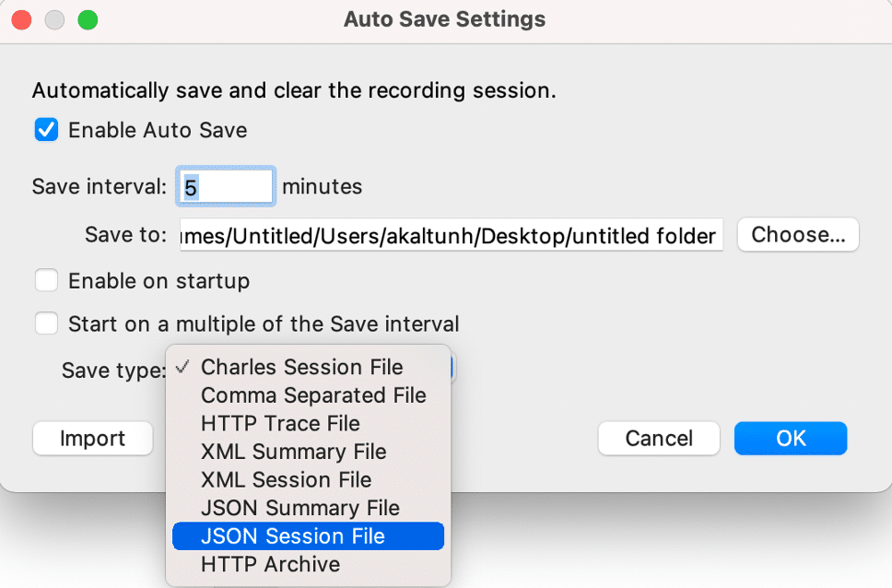Click the green zoom window button
The height and width of the screenshot is (588, 892).
pyautogui.click(x=88, y=19)
